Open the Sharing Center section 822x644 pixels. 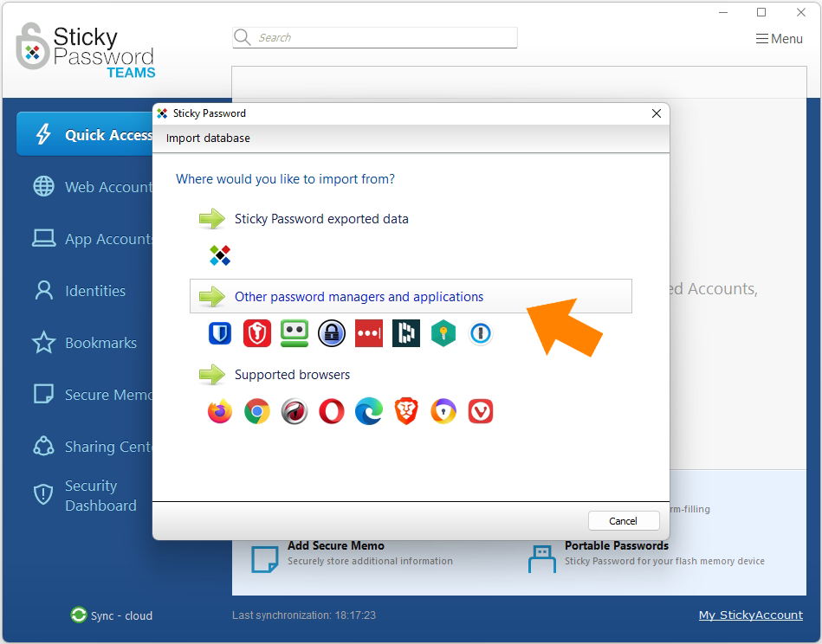click(93, 447)
